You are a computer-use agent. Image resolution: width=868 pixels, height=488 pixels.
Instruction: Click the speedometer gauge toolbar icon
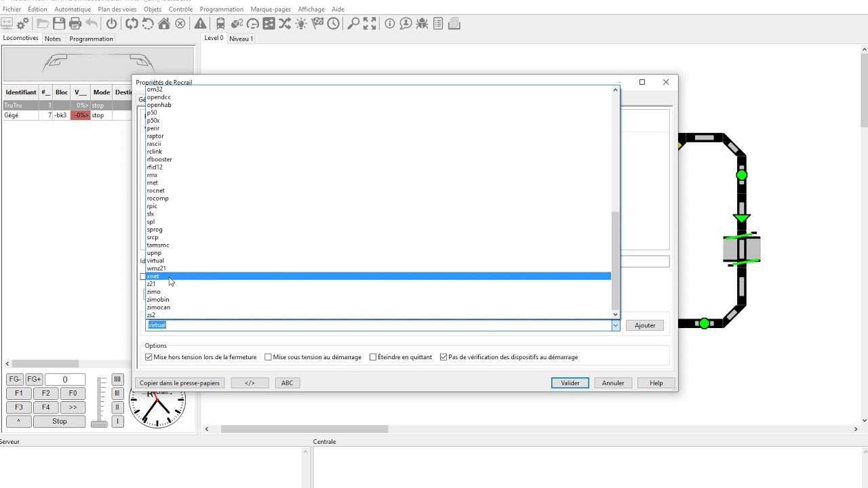click(x=253, y=24)
